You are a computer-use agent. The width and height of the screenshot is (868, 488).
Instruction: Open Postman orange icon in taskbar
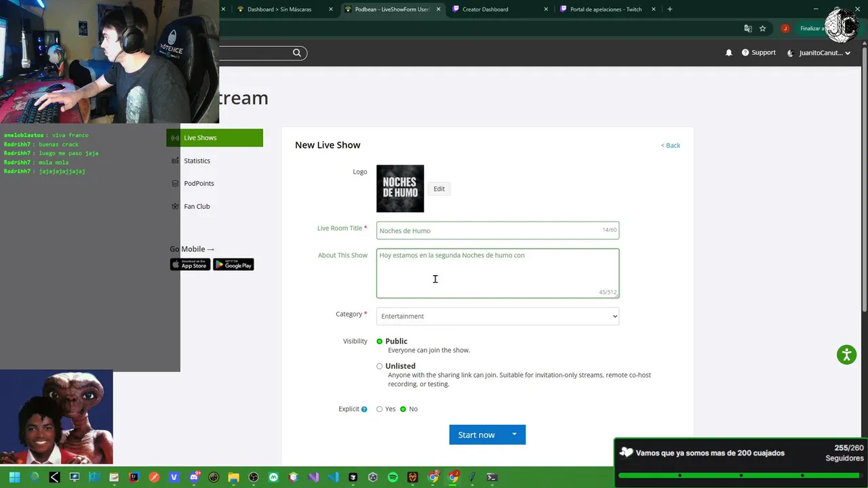click(x=154, y=477)
